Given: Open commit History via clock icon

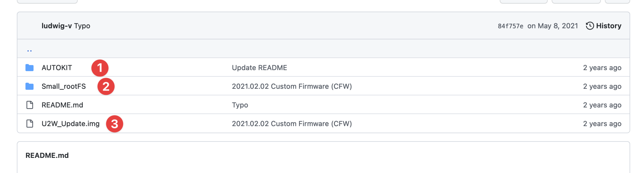Looking at the screenshot, I should [590, 26].
